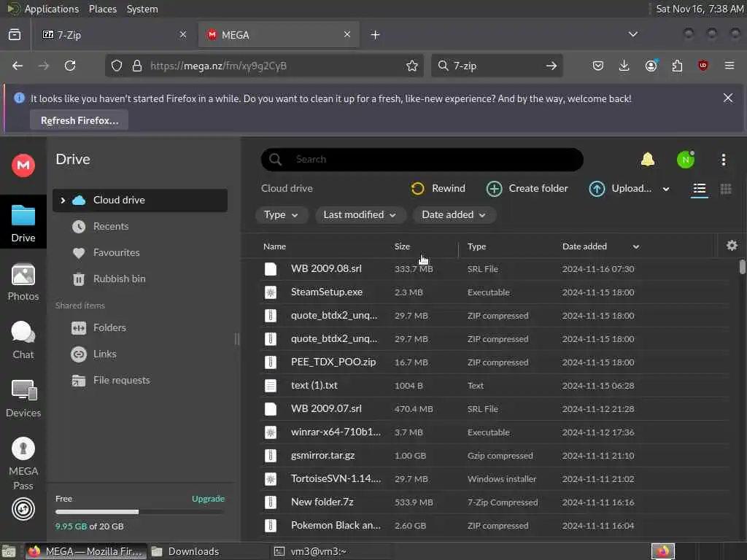747x560 pixels.
Task: Click Create folder
Action: 527,189
